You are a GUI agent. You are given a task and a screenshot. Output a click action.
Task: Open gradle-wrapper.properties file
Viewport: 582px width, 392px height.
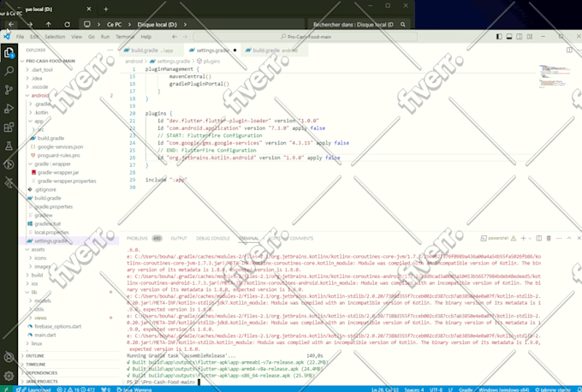click(68, 181)
